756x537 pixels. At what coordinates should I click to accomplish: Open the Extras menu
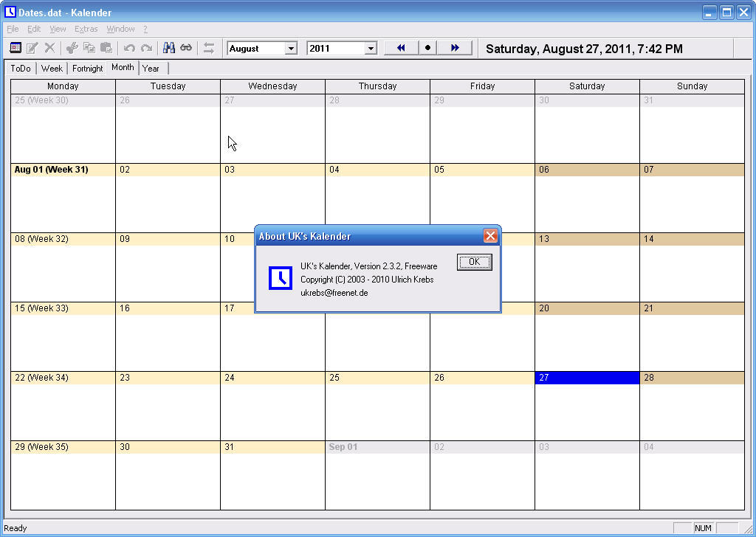[86, 29]
